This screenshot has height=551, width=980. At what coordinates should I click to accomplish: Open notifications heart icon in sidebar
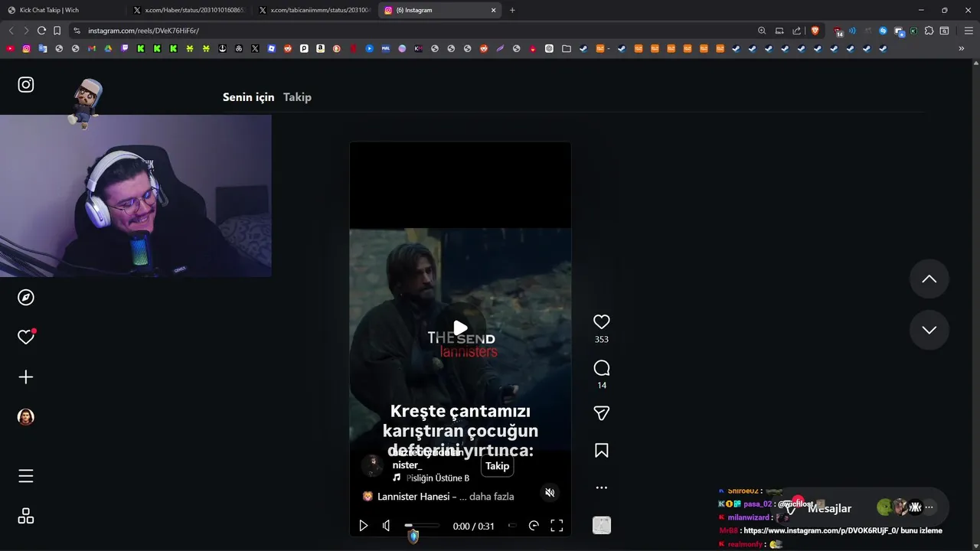(26, 337)
